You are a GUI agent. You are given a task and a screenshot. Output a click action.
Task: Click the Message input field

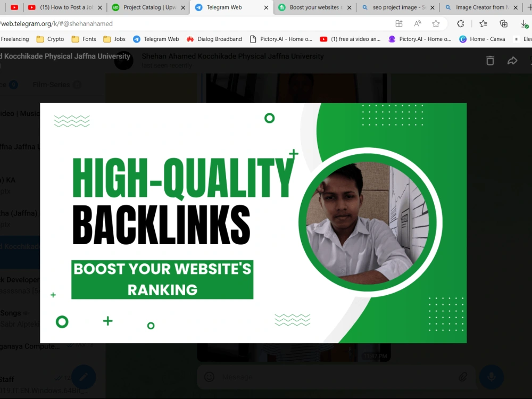click(x=336, y=377)
